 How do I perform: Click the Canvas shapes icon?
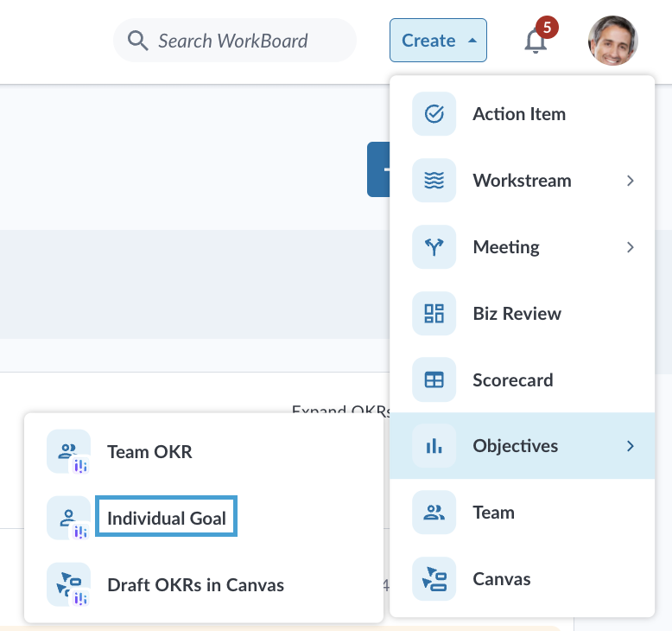pos(434,578)
